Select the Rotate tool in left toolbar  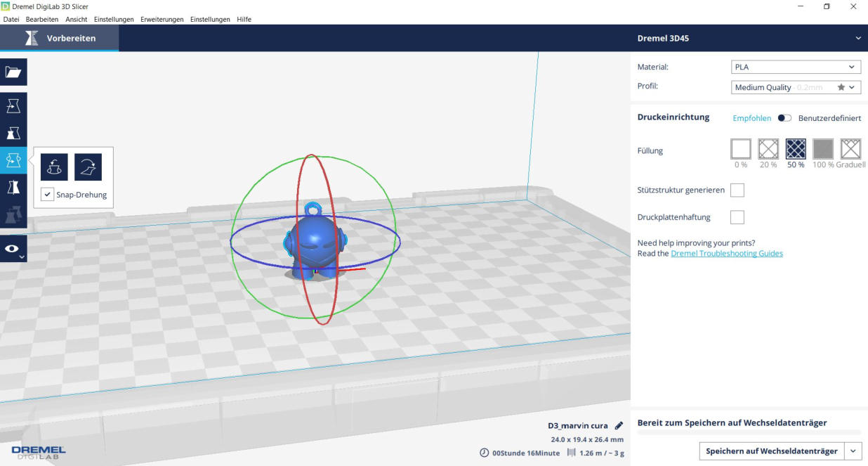[13, 160]
